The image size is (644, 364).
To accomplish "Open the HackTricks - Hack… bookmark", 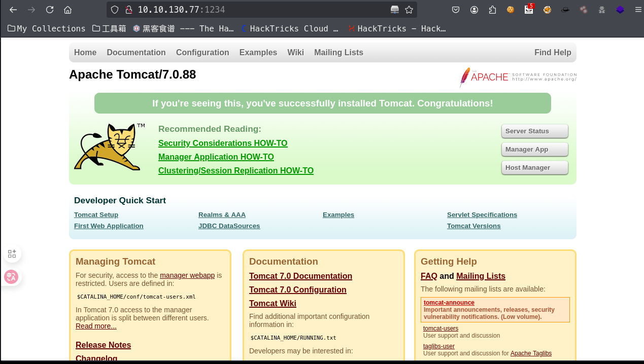I will (x=397, y=28).
